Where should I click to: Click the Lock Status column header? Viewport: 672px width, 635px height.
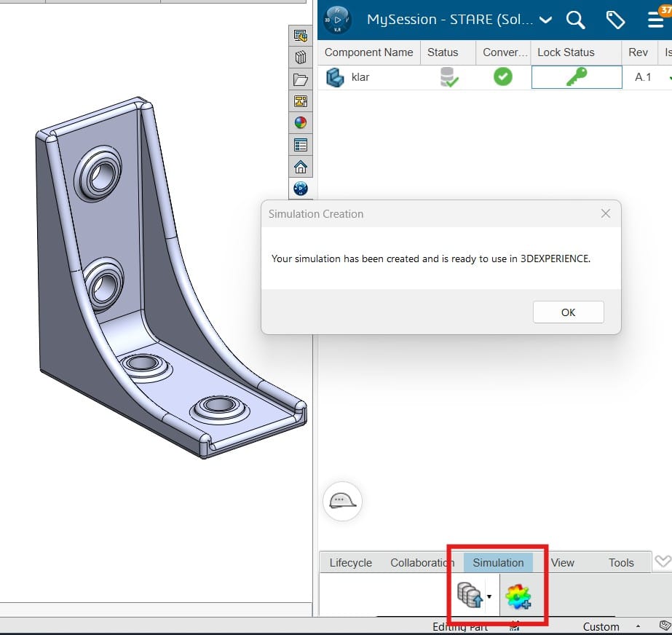click(576, 52)
